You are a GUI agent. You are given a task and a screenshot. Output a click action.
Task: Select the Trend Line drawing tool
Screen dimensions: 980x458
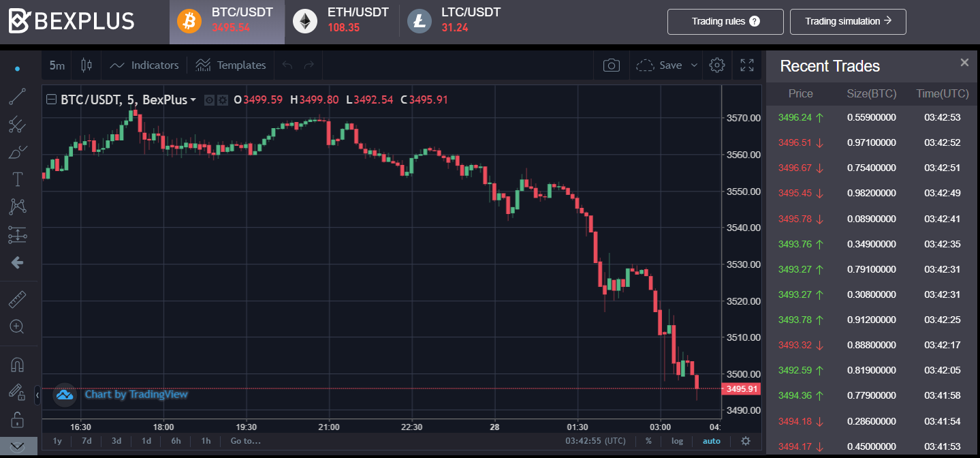click(18, 96)
